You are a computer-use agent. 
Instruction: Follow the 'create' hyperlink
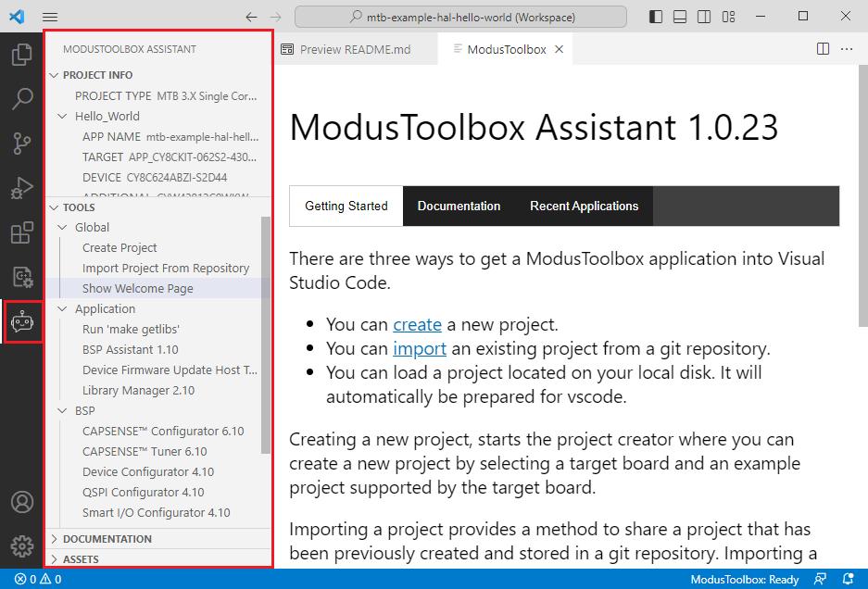point(418,324)
